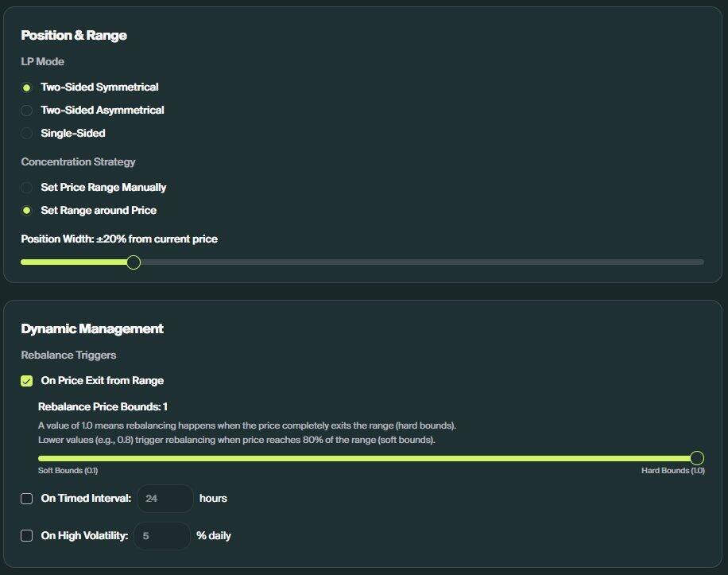Screen dimensions: 728x575
Task: Click the Hard Bounds (1.0) label
Action: (x=672, y=471)
